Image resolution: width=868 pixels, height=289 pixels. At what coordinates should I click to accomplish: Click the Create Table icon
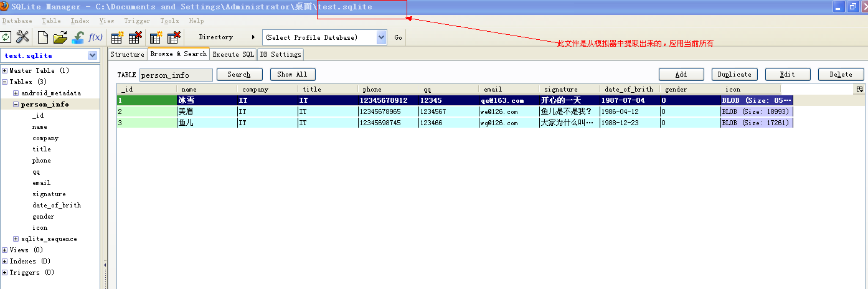click(116, 37)
